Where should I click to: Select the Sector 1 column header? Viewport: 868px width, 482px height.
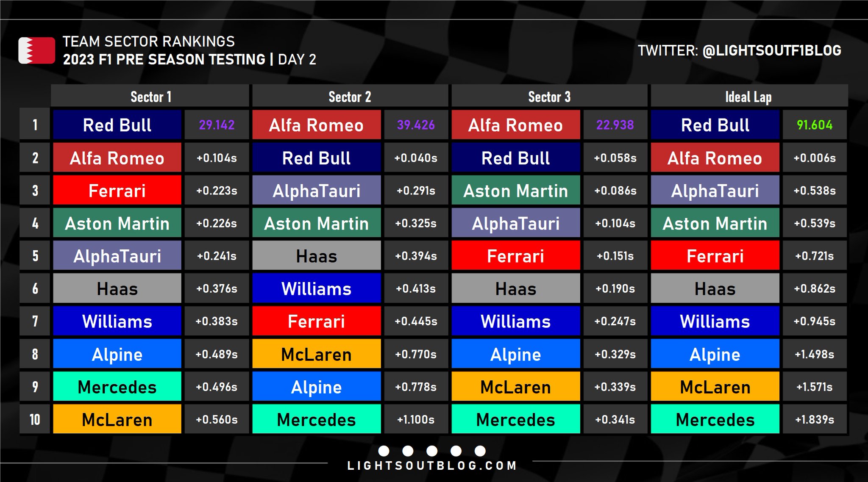point(150,97)
